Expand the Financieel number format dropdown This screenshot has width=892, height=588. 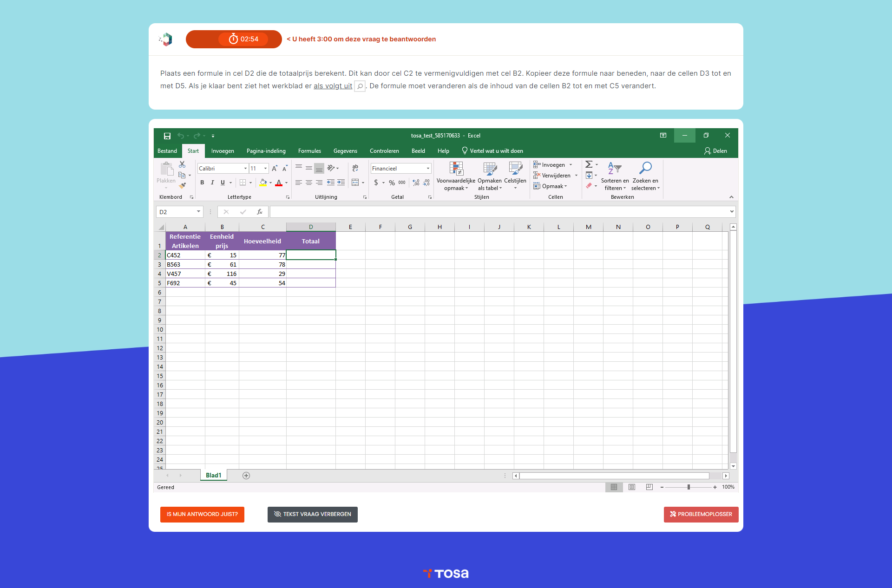click(x=428, y=168)
